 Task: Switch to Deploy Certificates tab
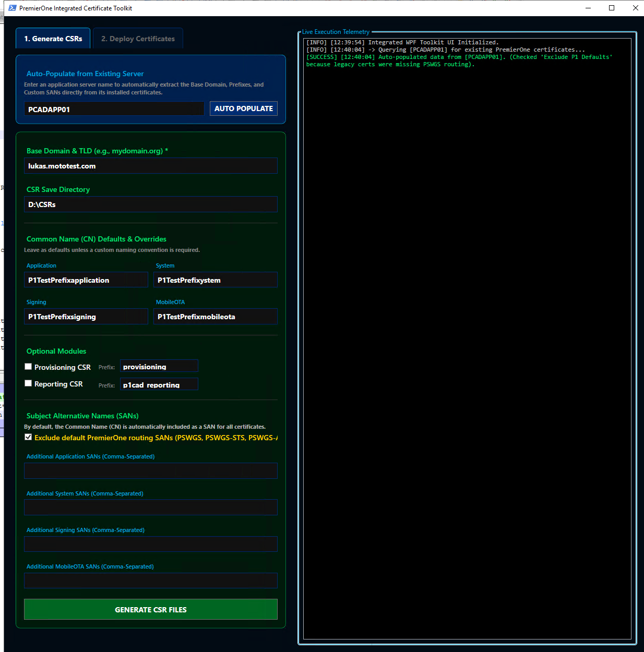point(138,39)
